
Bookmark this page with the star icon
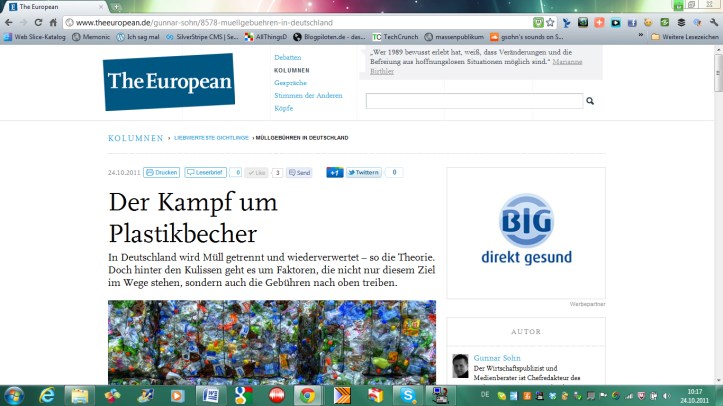(550, 22)
